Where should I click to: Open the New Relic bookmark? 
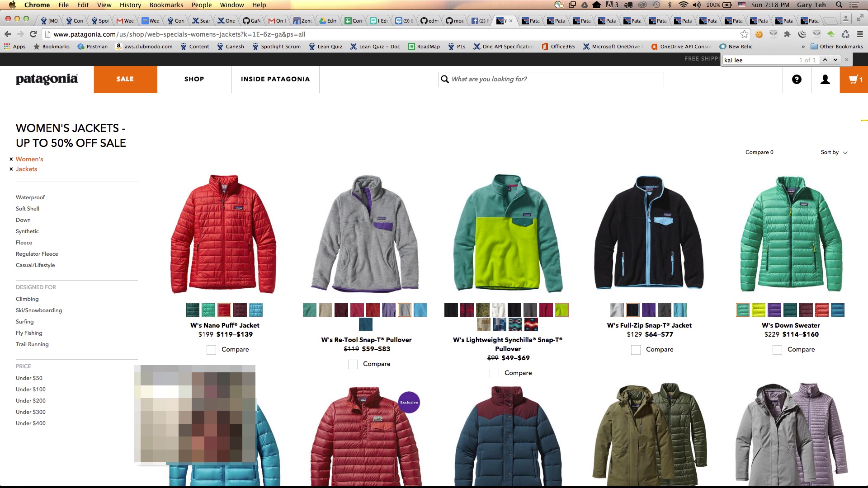[x=736, y=47]
